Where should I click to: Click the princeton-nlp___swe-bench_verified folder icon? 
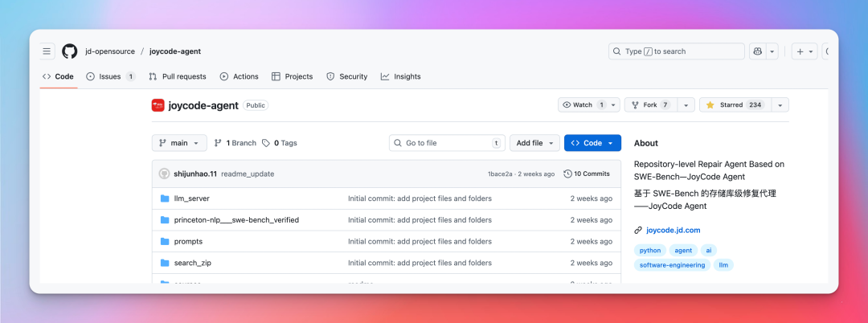pyautogui.click(x=165, y=219)
